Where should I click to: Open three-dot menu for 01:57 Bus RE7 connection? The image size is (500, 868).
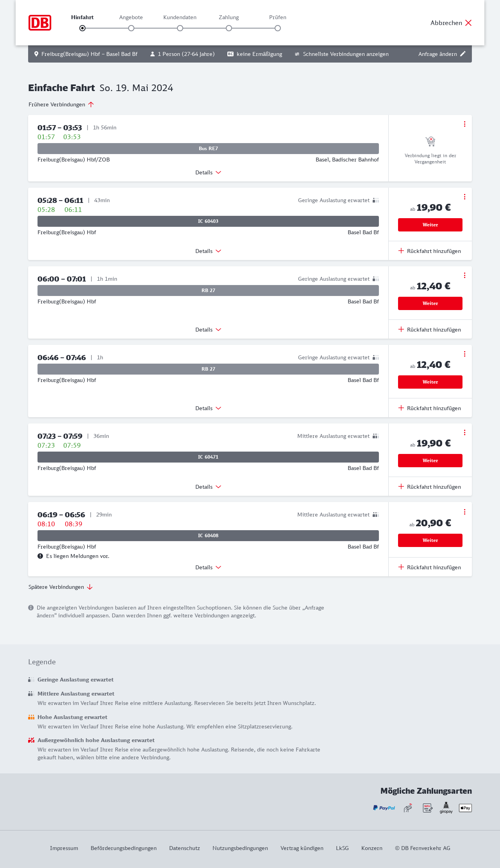pyautogui.click(x=464, y=124)
